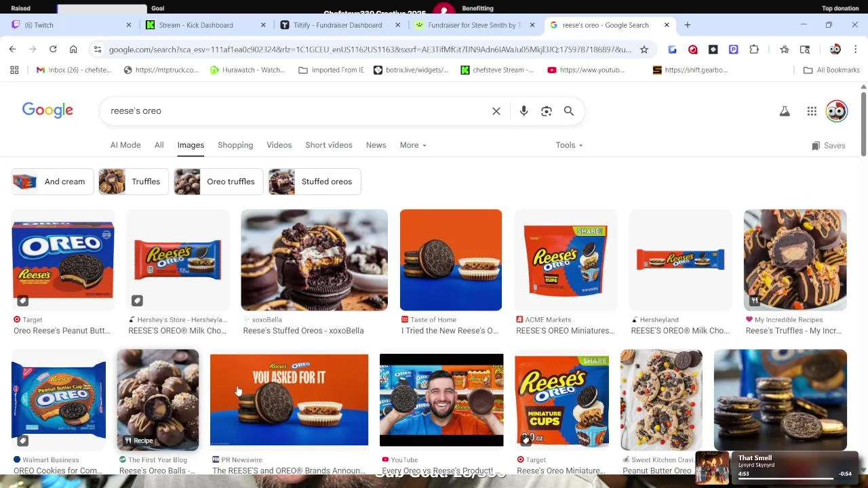The width and height of the screenshot is (868, 488).
Task: Select the Shopping results tab
Action: tap(235, 145)
